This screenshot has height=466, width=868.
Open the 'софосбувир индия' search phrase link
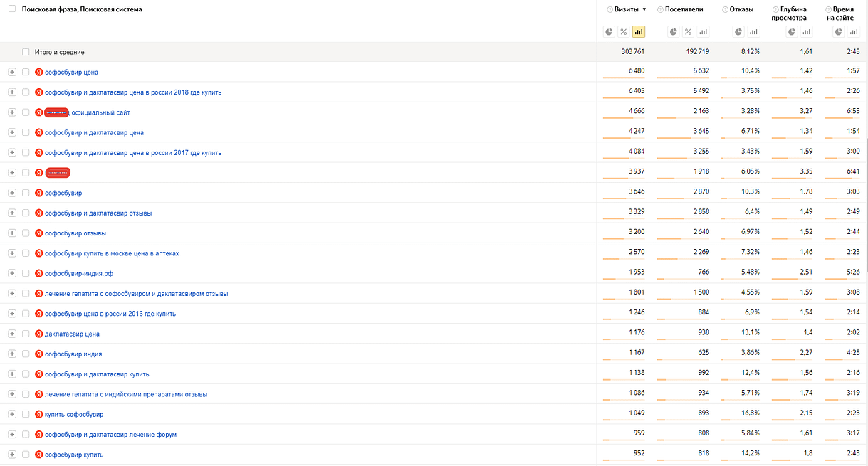click(x=73, y=354)
